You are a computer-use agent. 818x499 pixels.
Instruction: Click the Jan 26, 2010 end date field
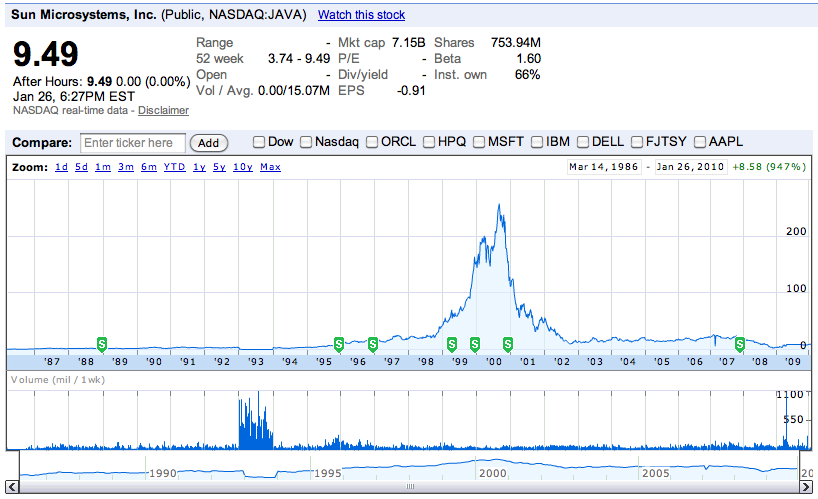pos(690,167)
